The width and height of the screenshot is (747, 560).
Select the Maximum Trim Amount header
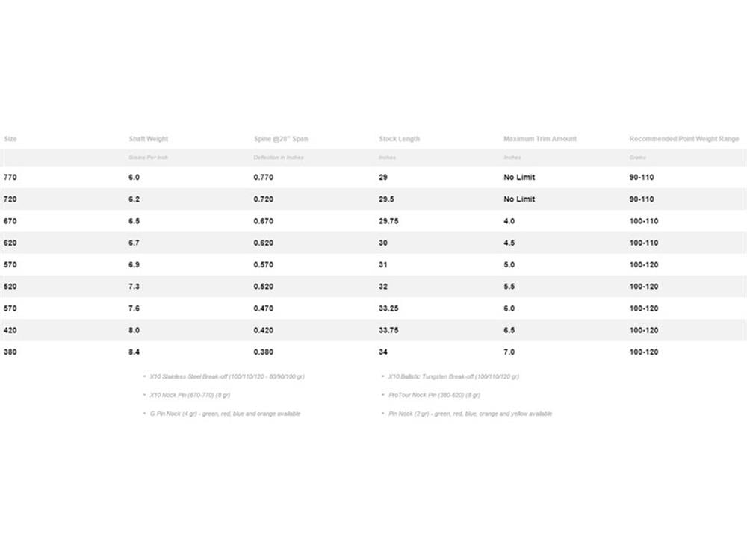pyautogui.click(x=540, y=139)
